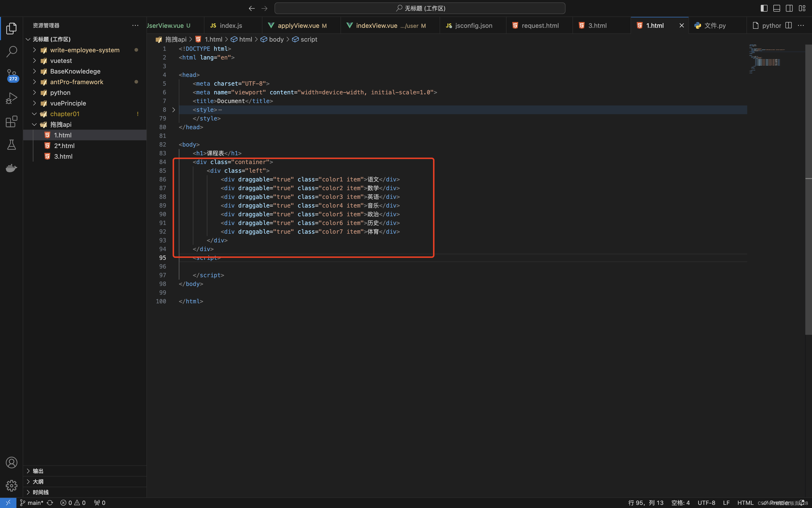Open 3.html in the file tree
The image size is (812, 508).
point(85,156)
